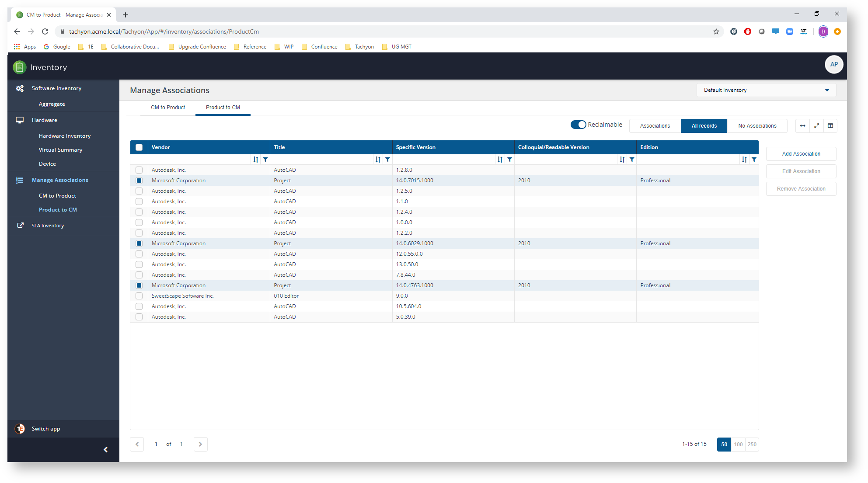Select the No Associations filter tab
The height and width of the screenshot is (483, 868).
[x=757, y=125]
